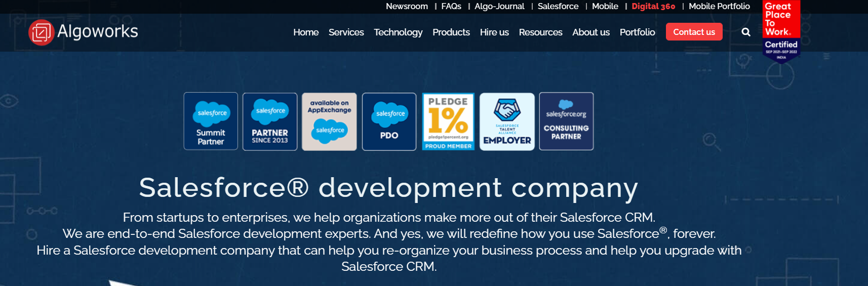The image size is (868, 286).
Task: Click the available on AppExchange badge
Action: pos(329,121)
